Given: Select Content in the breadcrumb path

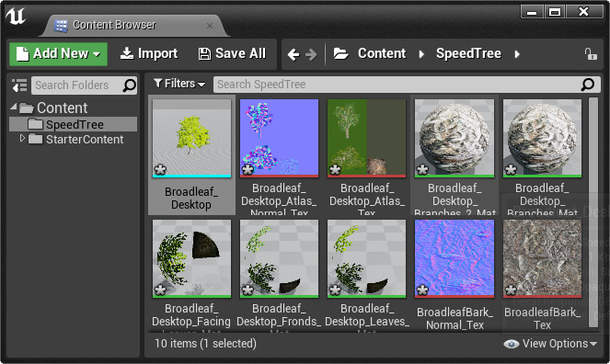Looking at the screenshot, I should point(382,53).
